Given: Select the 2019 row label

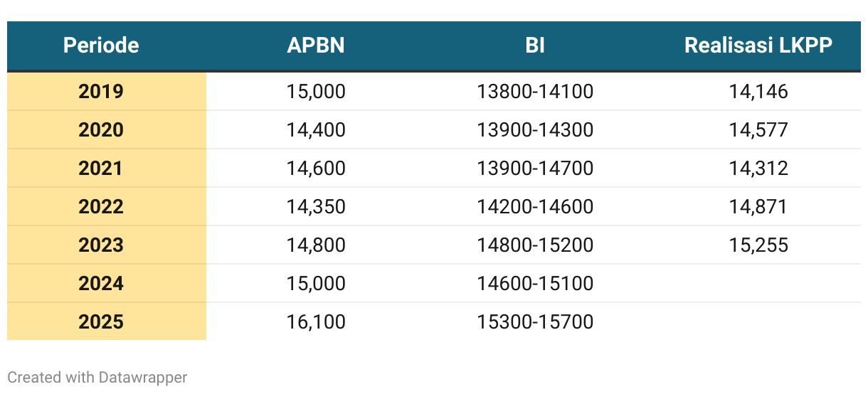Looking at the screenshot, I should pos(101,92).
